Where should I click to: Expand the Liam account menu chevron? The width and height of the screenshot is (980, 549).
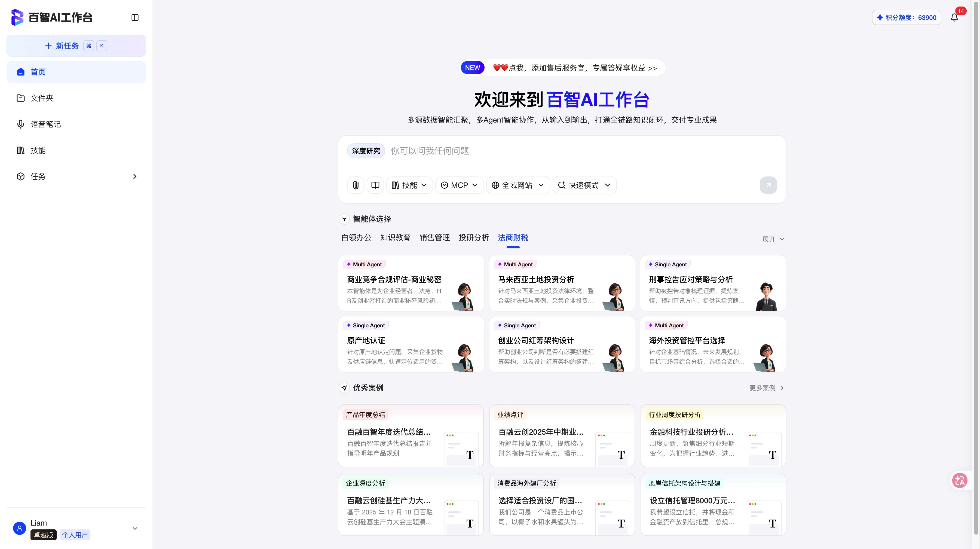pyautogui.click(x=135, y=529)
